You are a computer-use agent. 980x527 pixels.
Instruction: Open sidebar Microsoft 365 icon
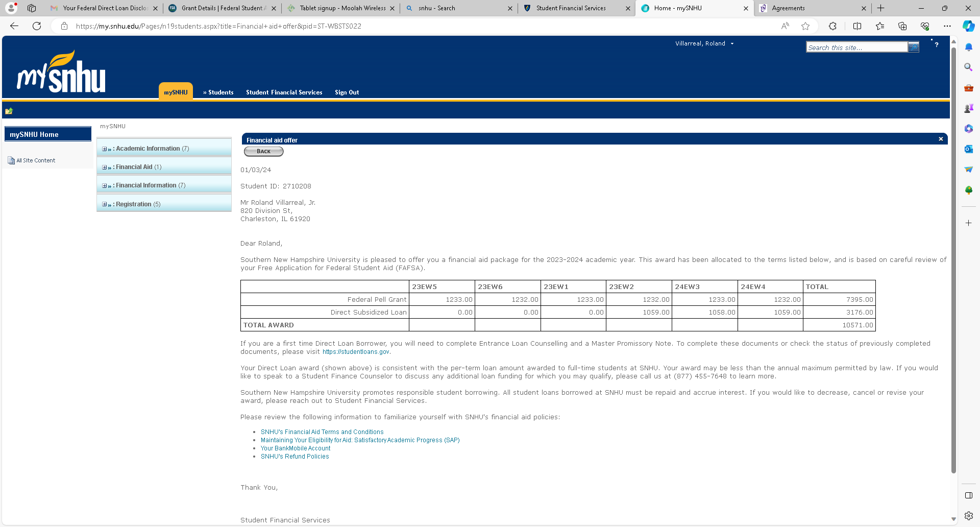tap(969, 129)
